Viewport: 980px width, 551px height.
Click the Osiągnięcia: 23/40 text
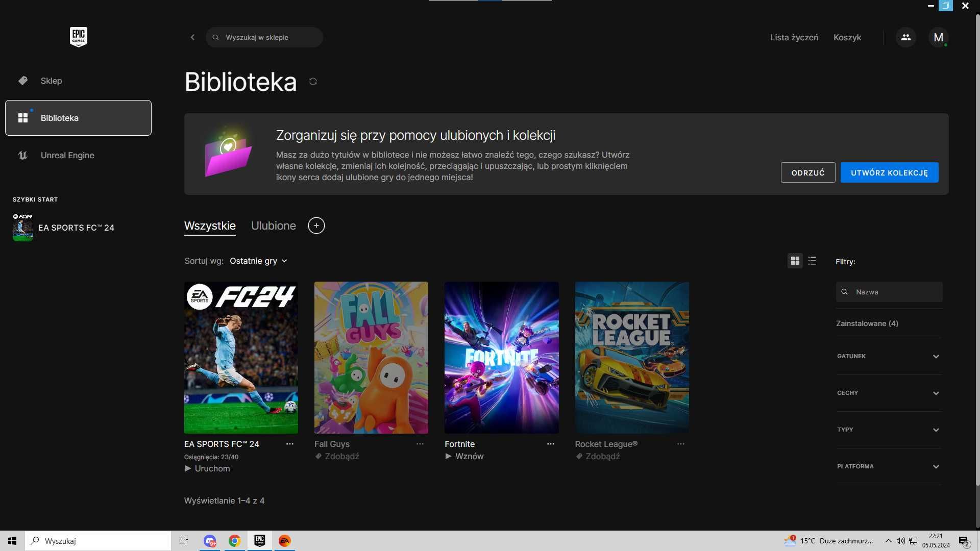coord(211,457)
